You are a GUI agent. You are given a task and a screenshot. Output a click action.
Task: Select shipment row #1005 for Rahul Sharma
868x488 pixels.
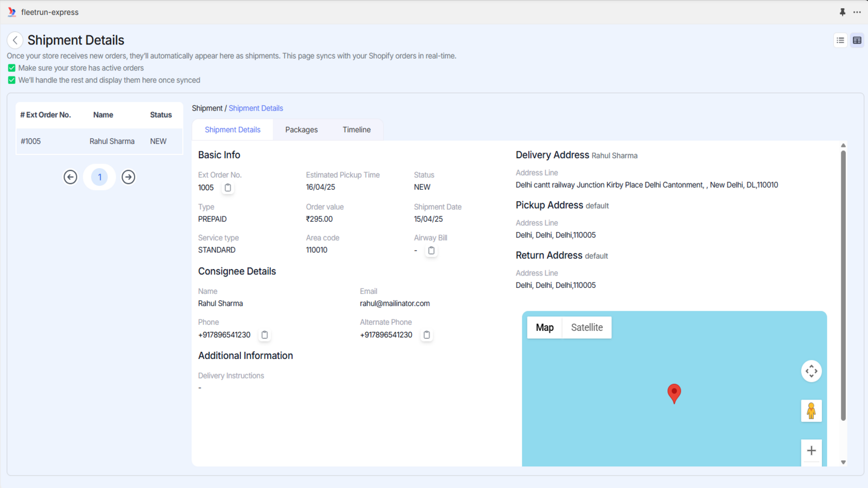99,141
